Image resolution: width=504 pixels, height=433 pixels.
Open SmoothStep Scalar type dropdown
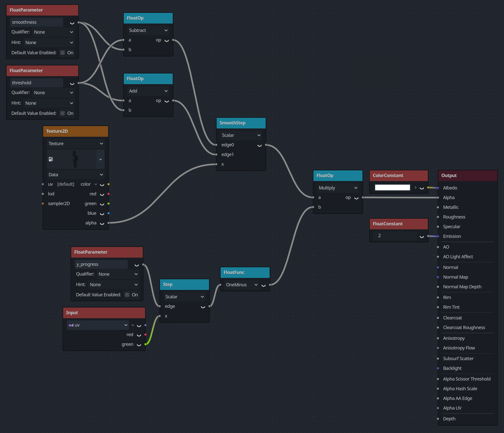click(x=241, y=135)
